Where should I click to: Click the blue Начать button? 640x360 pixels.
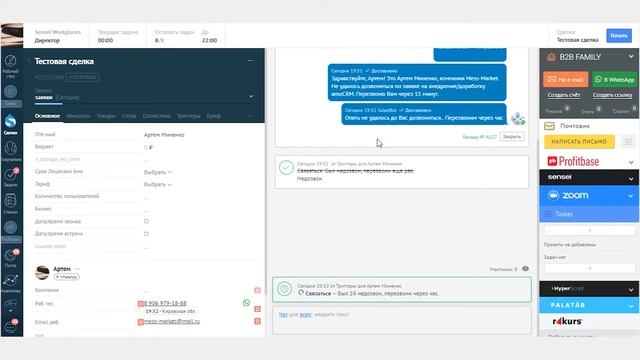pos(619,36)
